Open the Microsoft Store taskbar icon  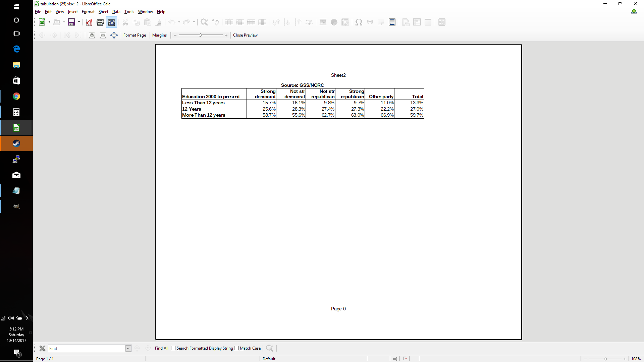pos(16,80)
